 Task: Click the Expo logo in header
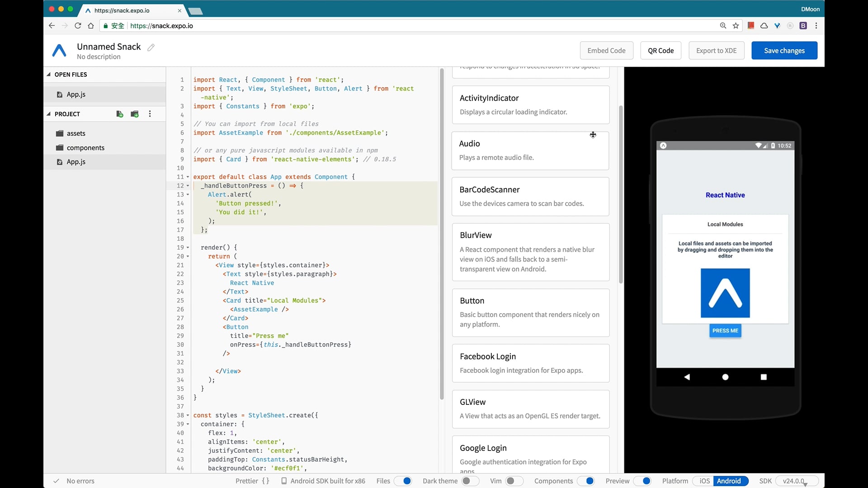(x=59, y=51)
